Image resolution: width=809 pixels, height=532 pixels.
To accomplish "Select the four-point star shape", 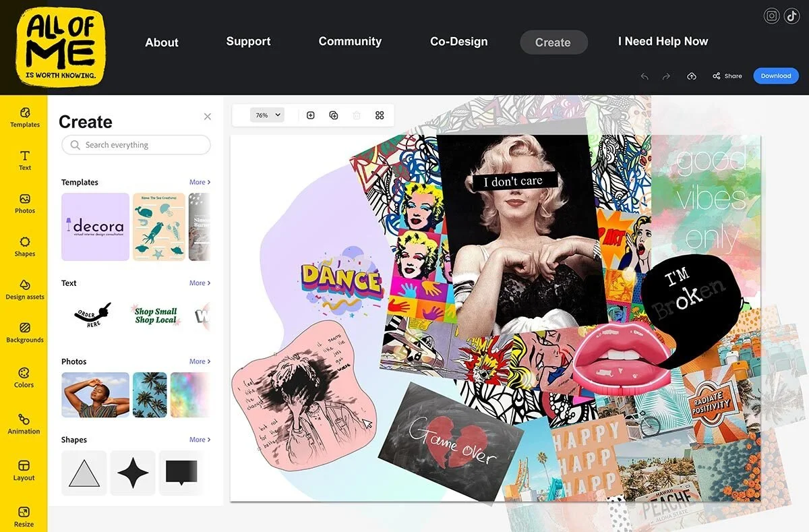I will [133, 473].
